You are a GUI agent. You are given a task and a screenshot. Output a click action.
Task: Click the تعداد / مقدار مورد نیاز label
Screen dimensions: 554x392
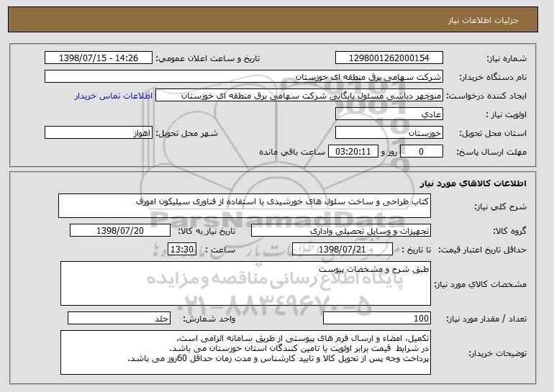coord(486,319)
